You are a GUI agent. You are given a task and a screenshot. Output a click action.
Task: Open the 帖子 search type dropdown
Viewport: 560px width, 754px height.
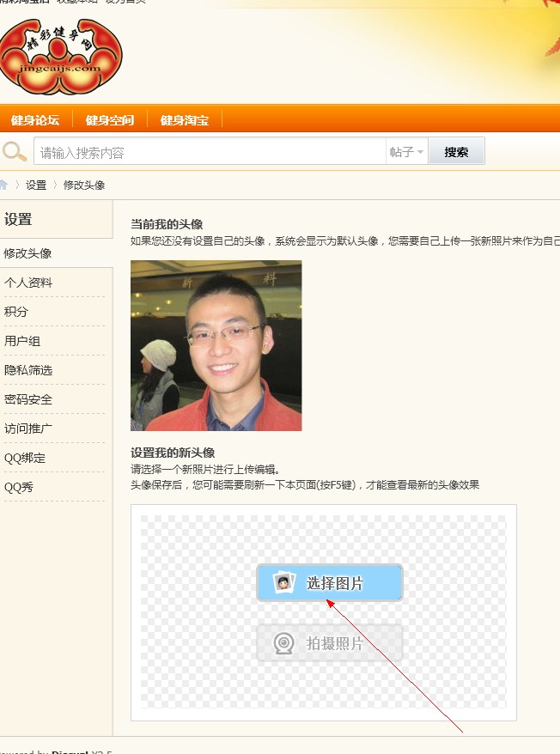point(406,152)
